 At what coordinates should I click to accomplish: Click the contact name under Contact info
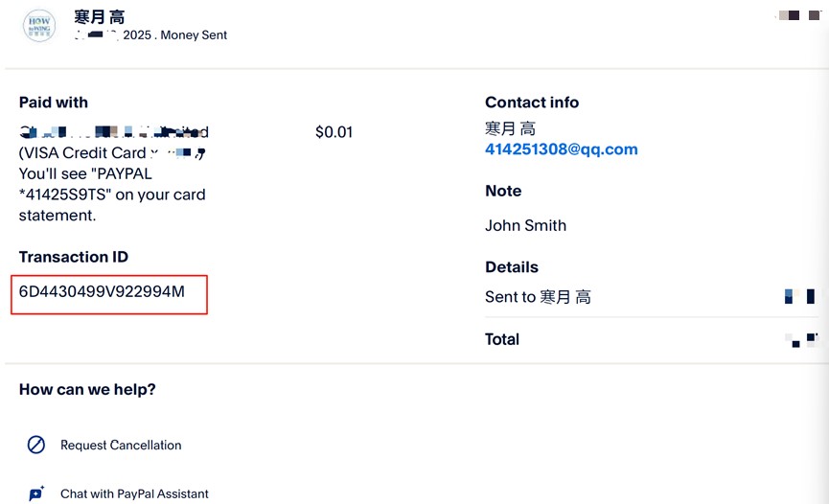point(510,128)
